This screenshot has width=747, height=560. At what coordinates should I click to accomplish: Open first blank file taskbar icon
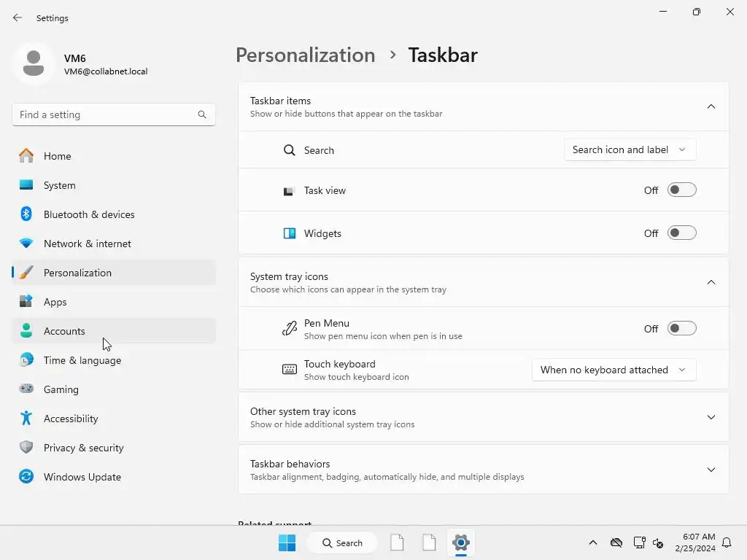tap(397, 542)
